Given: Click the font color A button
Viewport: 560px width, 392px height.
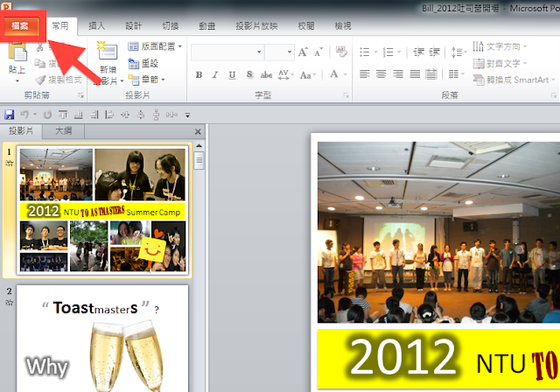Looking at the screenshot, I should [334, 74].
